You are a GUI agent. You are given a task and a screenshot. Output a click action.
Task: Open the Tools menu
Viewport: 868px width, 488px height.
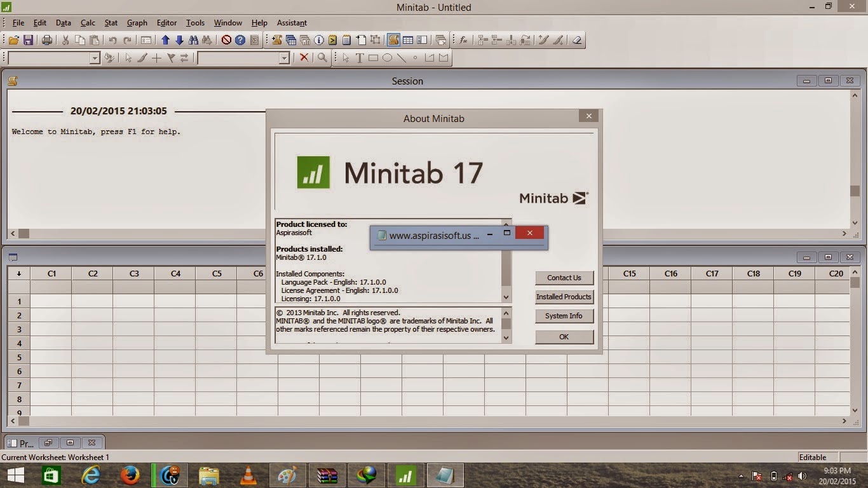[x=195, y=23]
